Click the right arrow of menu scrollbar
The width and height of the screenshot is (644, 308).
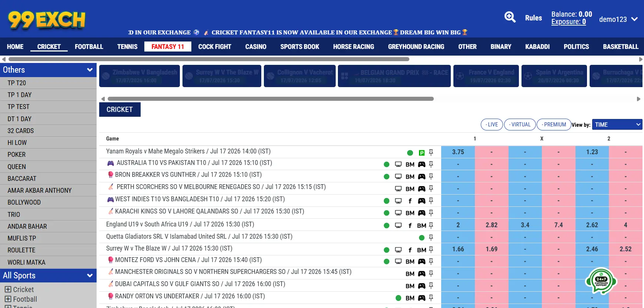point(641,59)
